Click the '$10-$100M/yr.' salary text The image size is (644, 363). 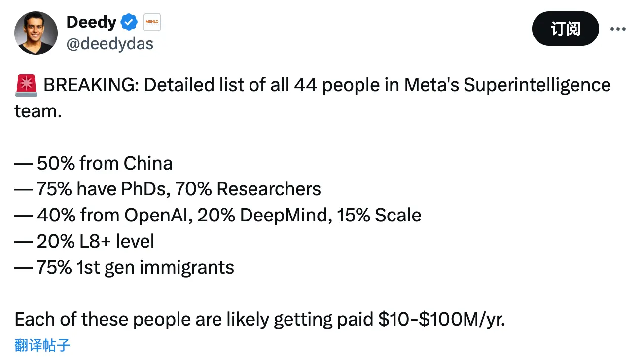(x=442, y=320)
